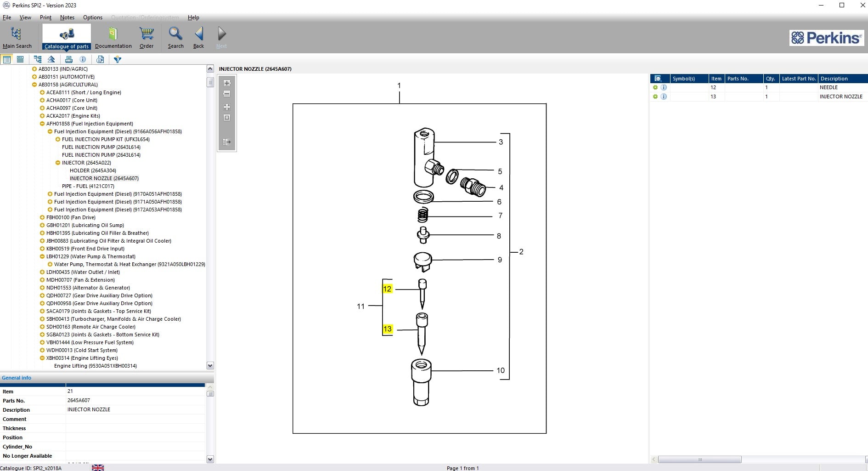The height and width of the screenshot is (471, 868).
Task: Click the Qty. column header
Action: (771, 79)
